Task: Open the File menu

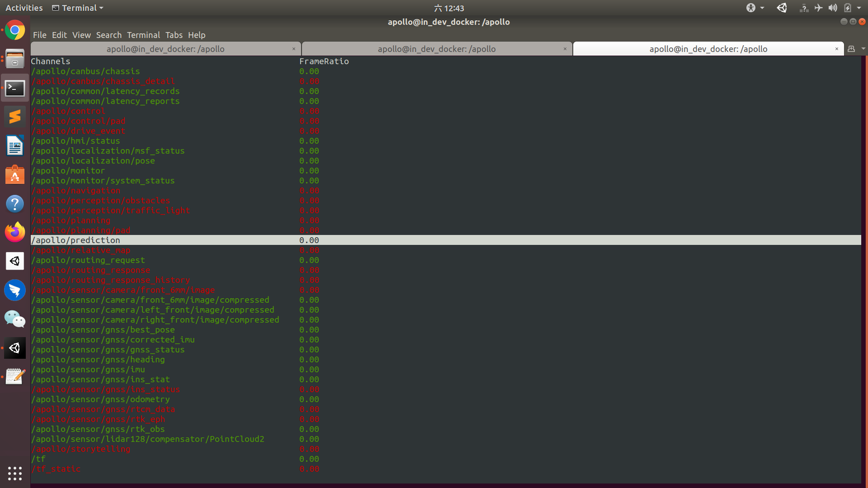Action: (40, 35)
